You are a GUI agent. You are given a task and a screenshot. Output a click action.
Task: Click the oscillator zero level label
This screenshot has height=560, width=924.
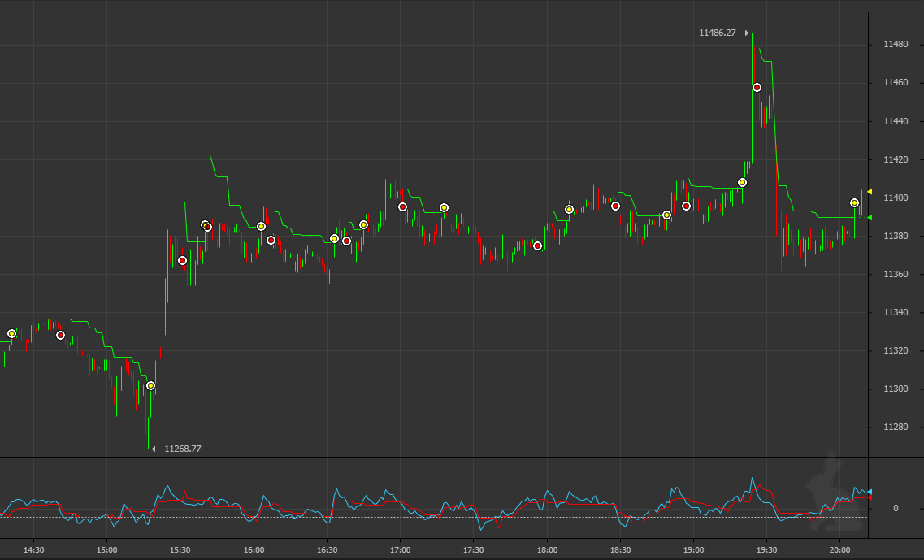point(896,508)
